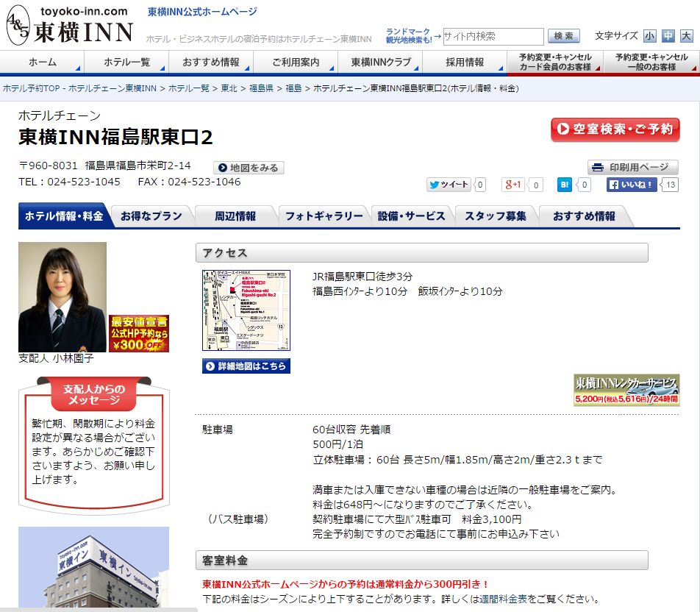Set text size to 小 (small)

pyautogui.click(x=649, y=36)
